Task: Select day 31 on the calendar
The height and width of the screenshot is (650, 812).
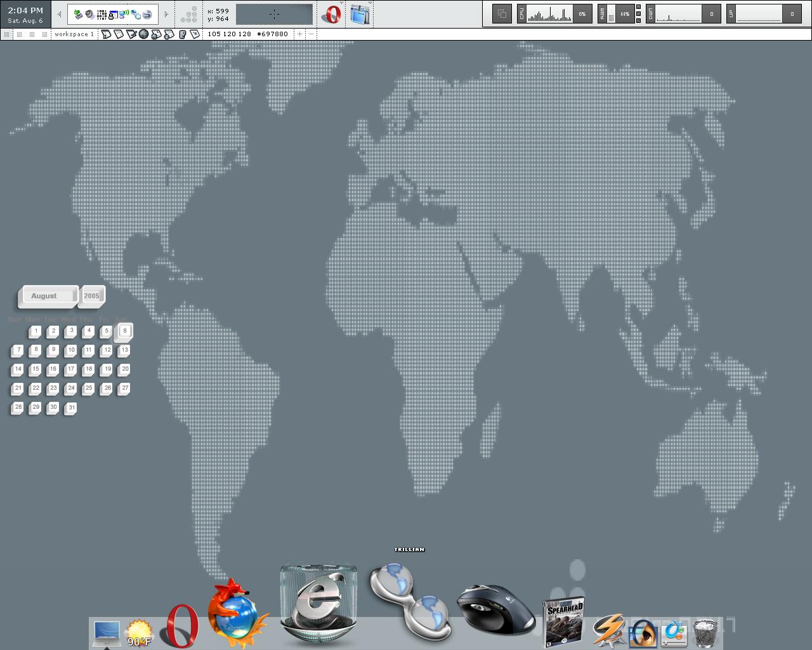Action: [71, 408]
